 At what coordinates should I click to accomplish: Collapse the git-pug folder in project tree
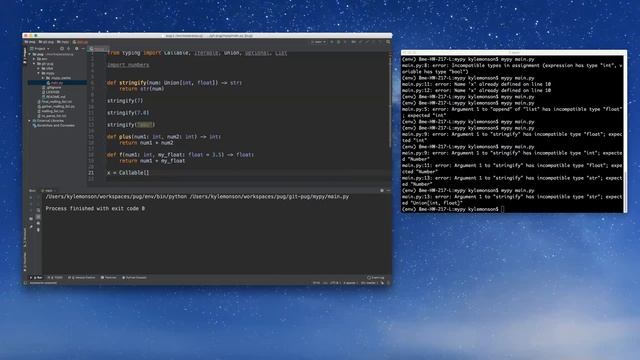point(34,64)
